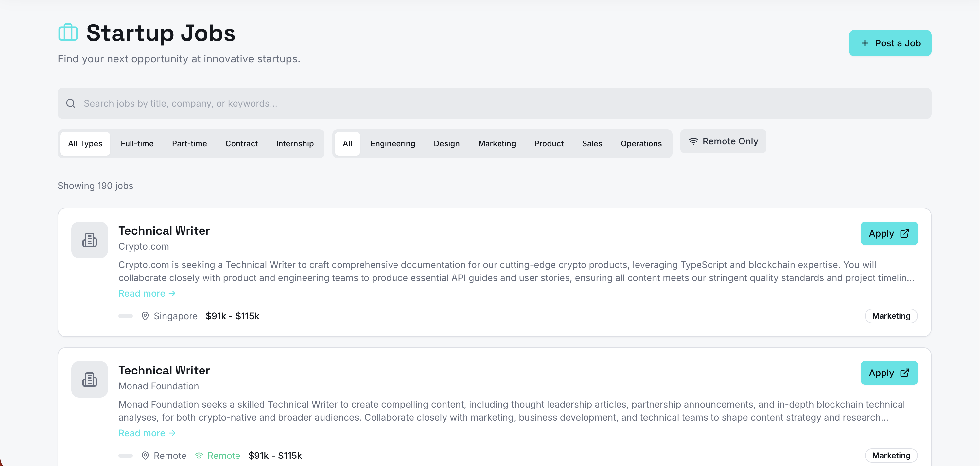
Task: Click the Crypto.com company building icon
Action: (x=89, y=240)
